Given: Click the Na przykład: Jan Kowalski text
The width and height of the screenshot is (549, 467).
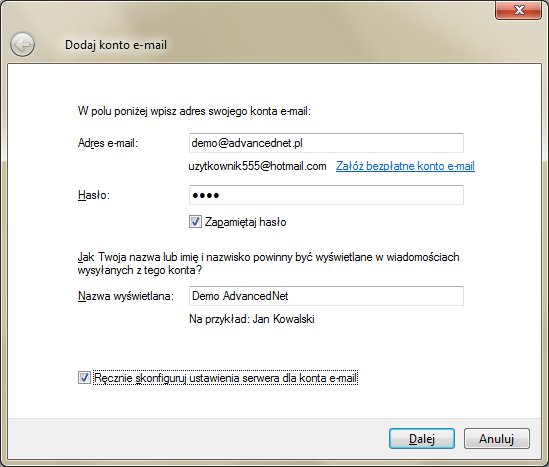Looking at the screenshot, I should pyautogui.click(x=252, y=319).
